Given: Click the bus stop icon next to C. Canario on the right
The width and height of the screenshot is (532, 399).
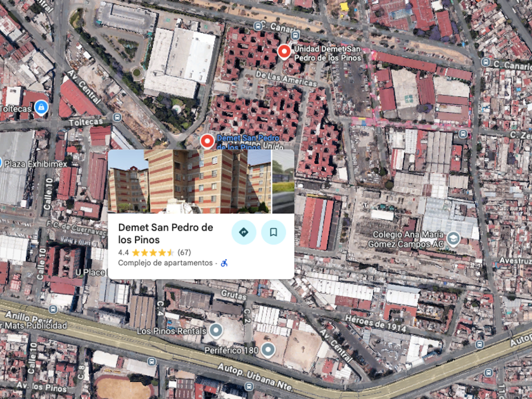Looking at the screenshot, I should pos(486,63).
